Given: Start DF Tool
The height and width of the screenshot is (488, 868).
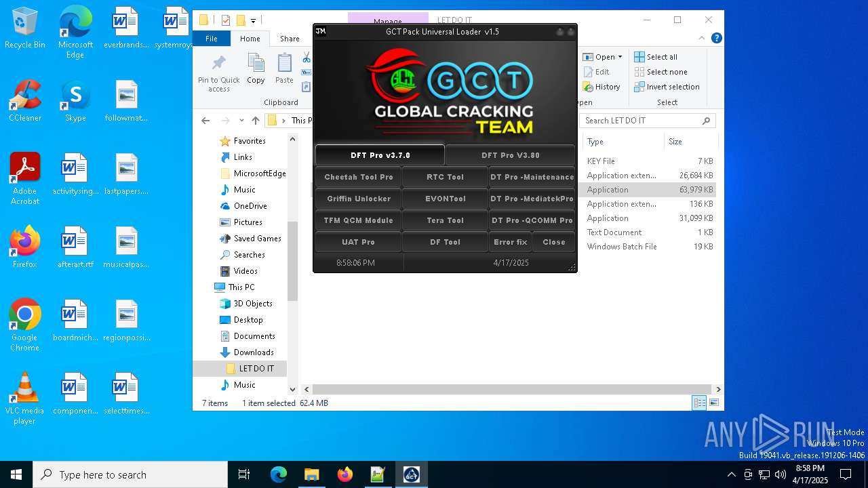Looking at the screenshot, I should 445,242.
